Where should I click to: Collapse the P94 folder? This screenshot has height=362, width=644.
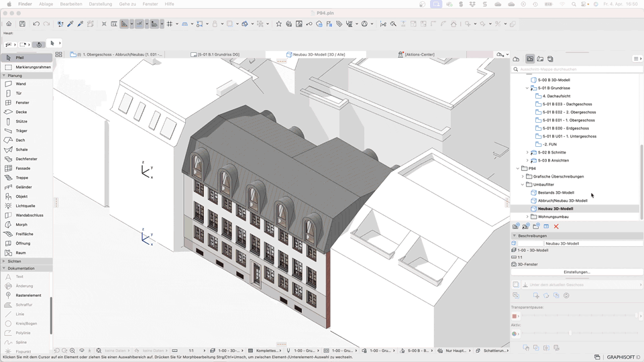pyautogui.click(x=518, y=168)
